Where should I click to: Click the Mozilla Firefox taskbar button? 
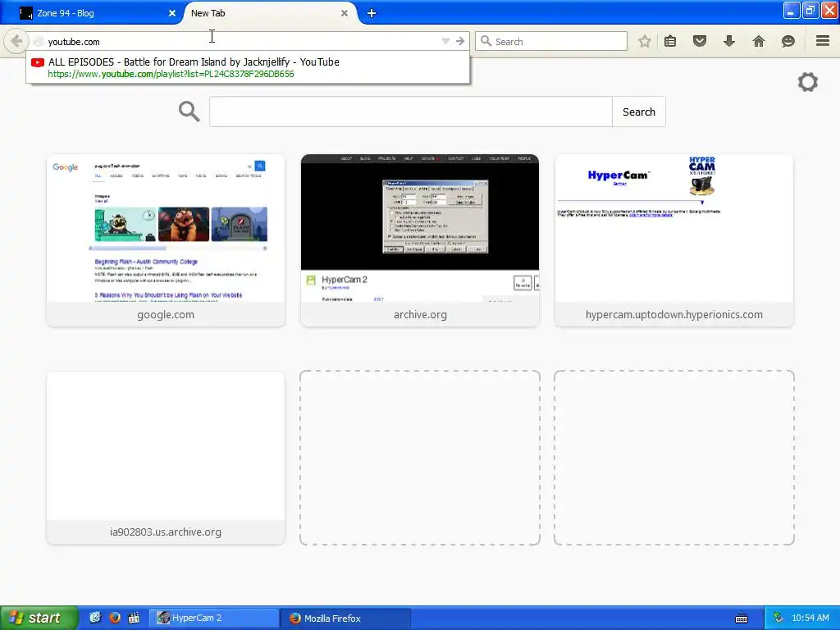345,619
